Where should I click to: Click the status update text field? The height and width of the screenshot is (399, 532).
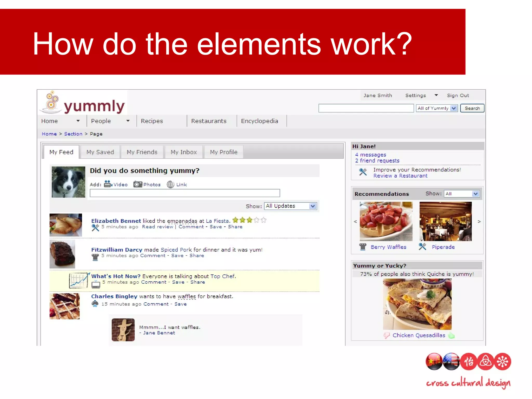pyautogui.click(x=185, y=193)
